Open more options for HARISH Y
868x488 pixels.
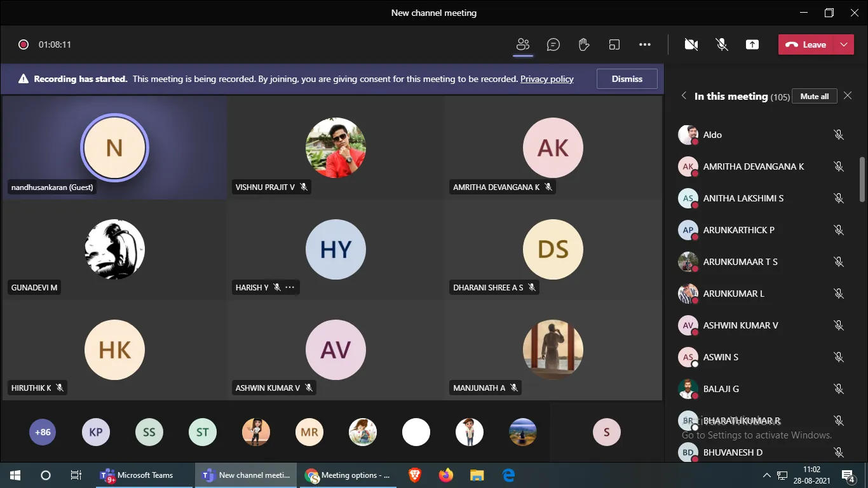coord(290,287)
